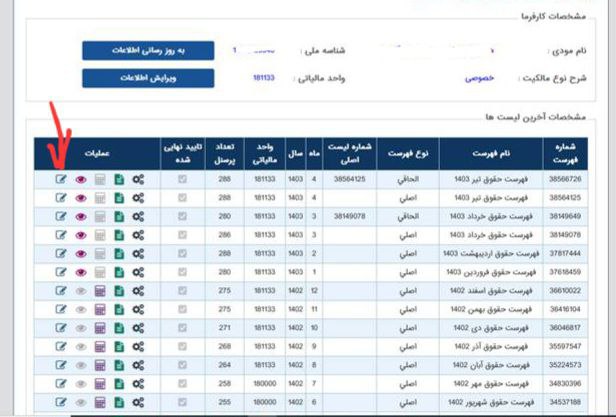This screenshot has width=616, height=417.
Task: Open the edit pencil icon for list 38566726
Action: (61, 179)
